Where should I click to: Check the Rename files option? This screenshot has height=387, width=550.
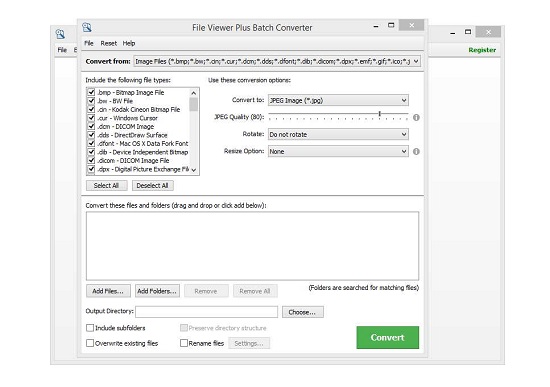click(x=184, y=343)
